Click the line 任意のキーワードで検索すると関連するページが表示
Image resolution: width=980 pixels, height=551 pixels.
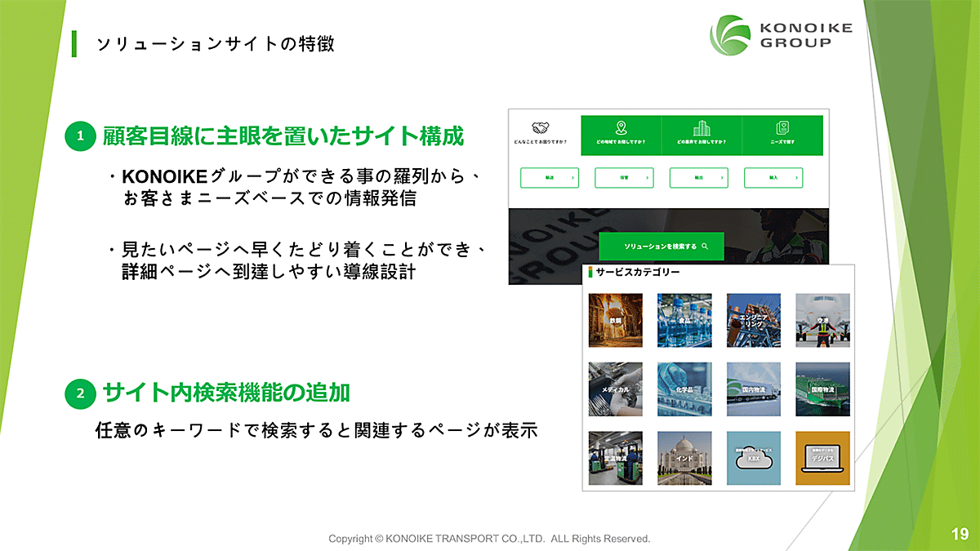pos(317,431)
